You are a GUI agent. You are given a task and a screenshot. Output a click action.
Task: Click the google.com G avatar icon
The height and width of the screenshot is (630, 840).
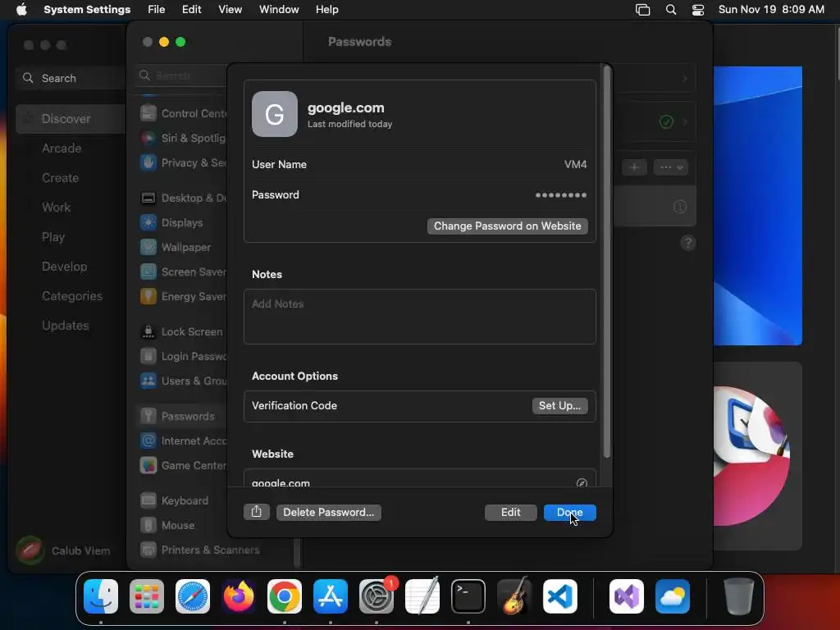pos(274,113)
